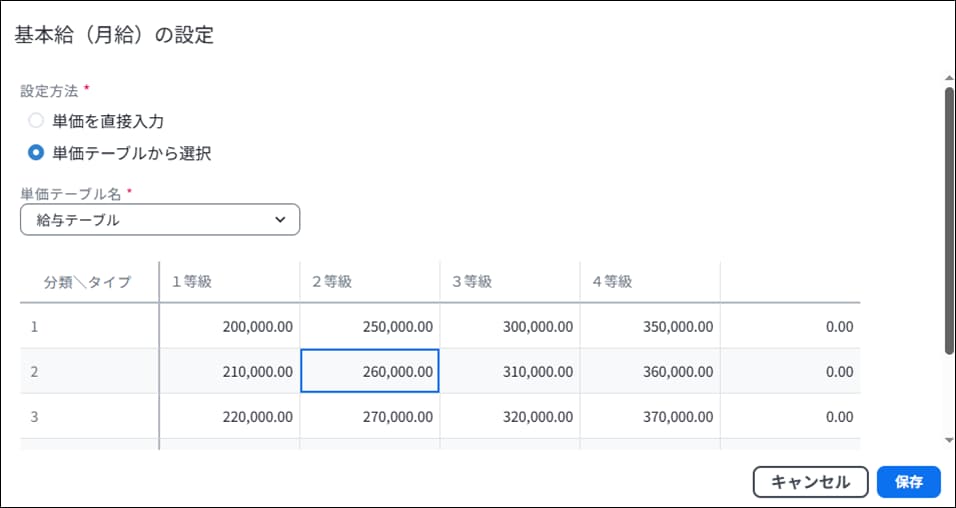Click the 4等級 column header

click(650, 282)
